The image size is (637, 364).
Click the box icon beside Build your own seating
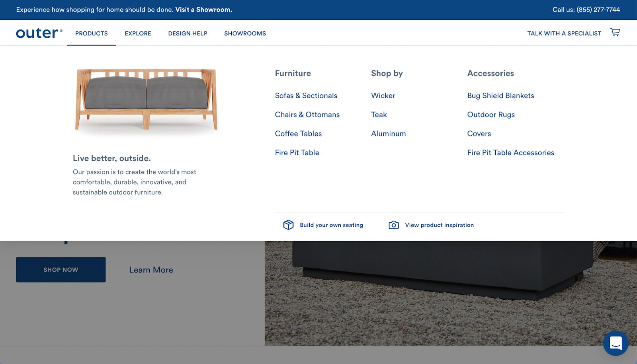tap(288, 225)
